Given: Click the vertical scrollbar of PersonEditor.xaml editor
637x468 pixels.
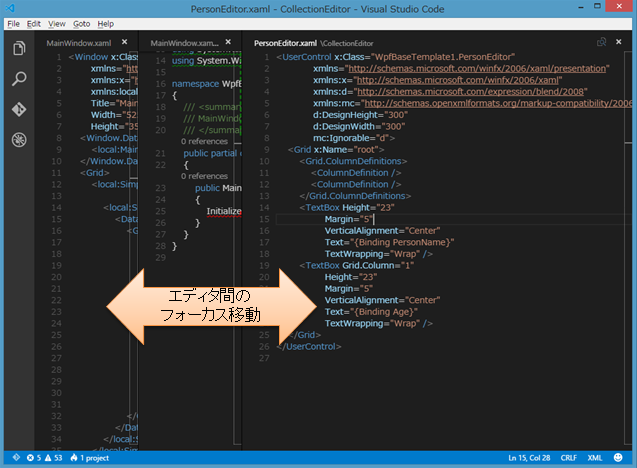Looking at the screenshot, I should point(628,248).
